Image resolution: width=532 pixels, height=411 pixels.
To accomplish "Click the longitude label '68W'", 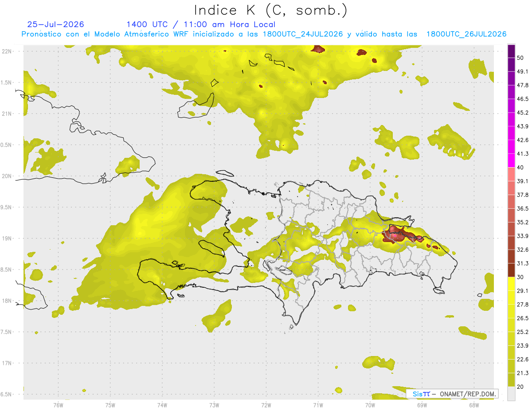I will pyautogui.click(x=473, y=405).
